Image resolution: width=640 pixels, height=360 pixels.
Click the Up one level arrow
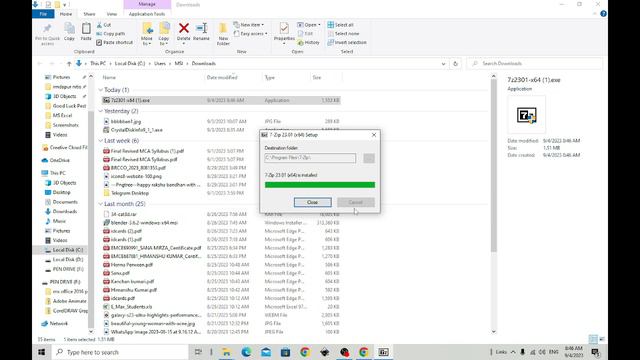point(69,64)
